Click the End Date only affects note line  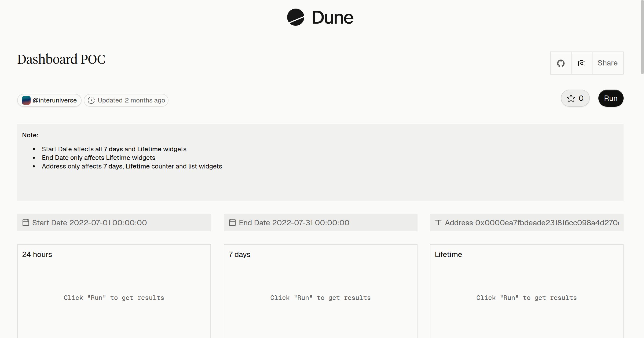(98, 158)
